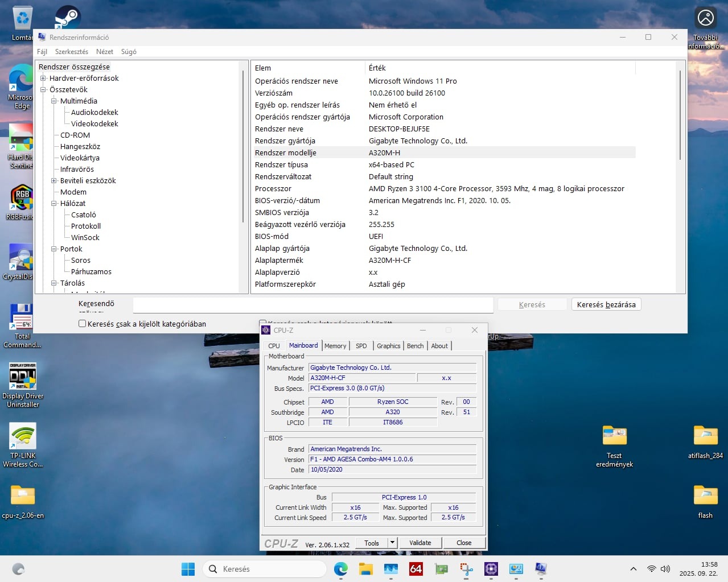Launch Display Driver Uninstaller desktop icon
The height and width of the screenshot is (582, 728).
pos(23,385)
